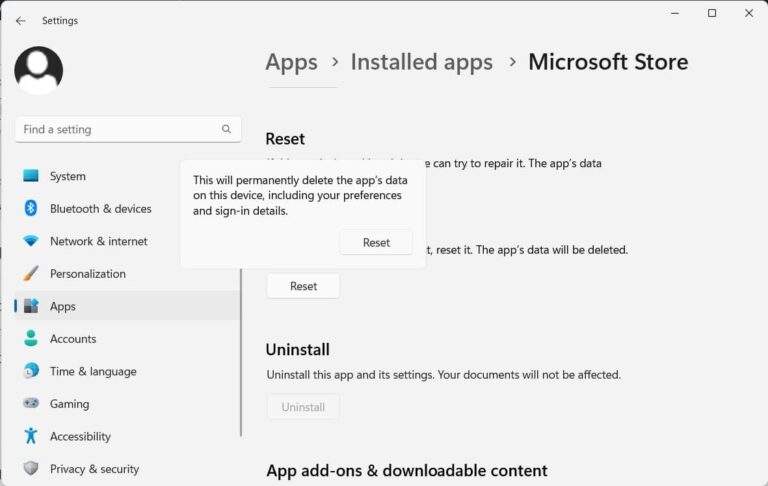This screenshot has height=486, width=768.
Task: Confirm Reset in the warning popup
Action: point(376,242)
